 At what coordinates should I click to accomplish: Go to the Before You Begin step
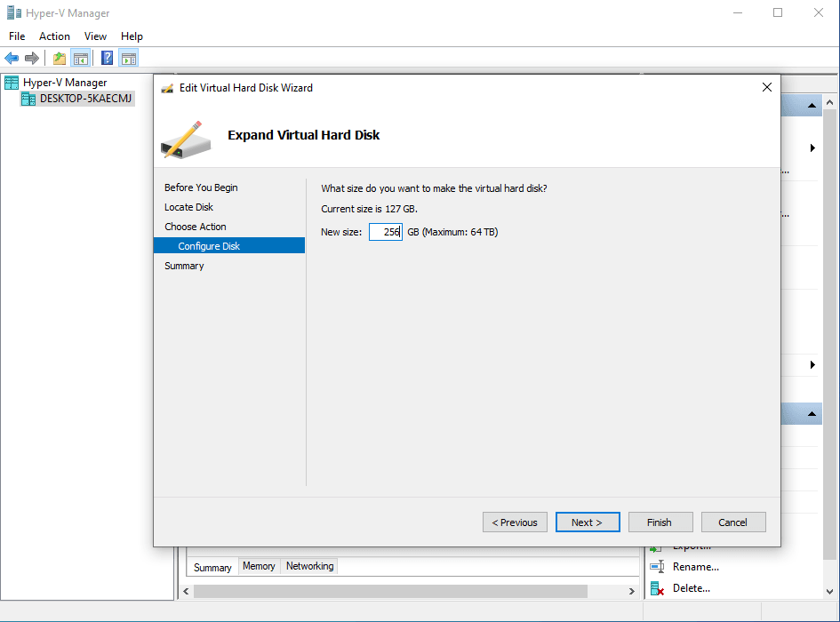pyautogui.click(x=202, y=187)
